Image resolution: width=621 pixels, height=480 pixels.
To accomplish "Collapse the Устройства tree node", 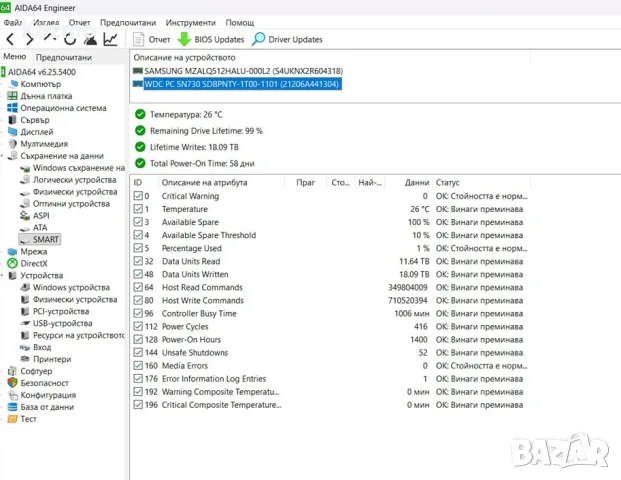I will pos(2,275).
